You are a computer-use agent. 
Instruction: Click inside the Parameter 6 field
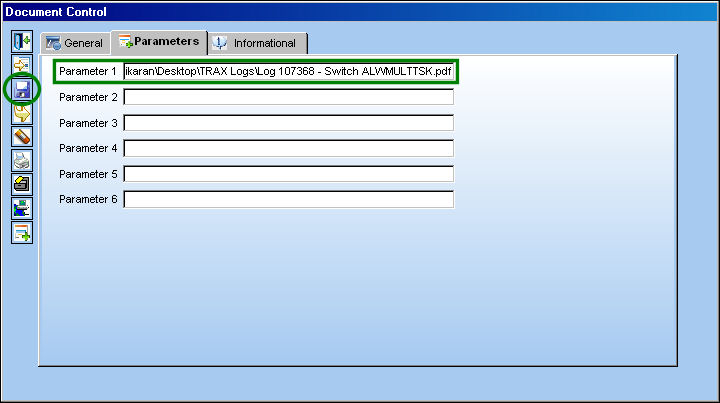tap(289, 199)
